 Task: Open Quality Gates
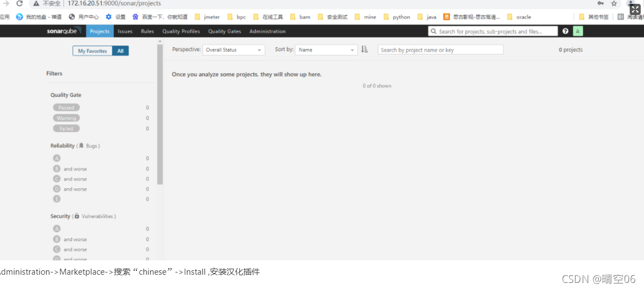click(x=225, y=31)
